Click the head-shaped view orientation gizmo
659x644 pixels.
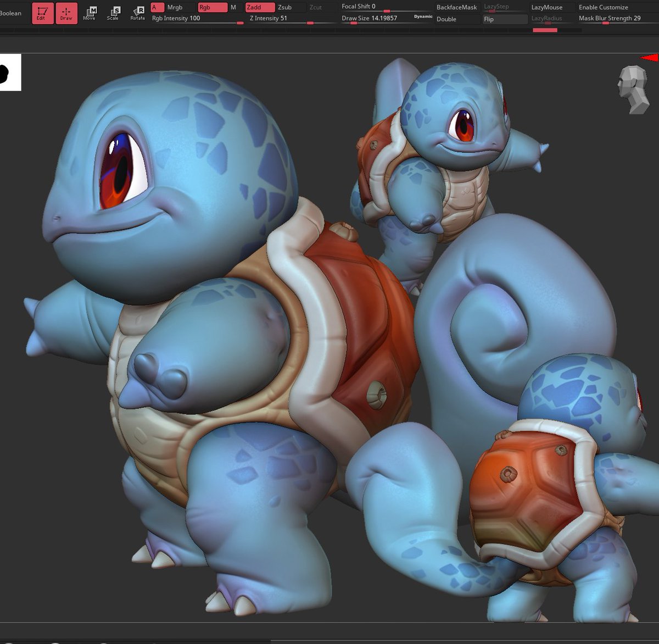point(633,90)
